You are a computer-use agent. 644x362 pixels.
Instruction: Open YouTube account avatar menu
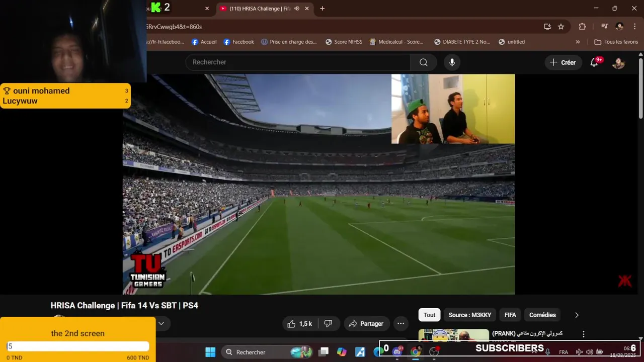[x=618, y=63]
